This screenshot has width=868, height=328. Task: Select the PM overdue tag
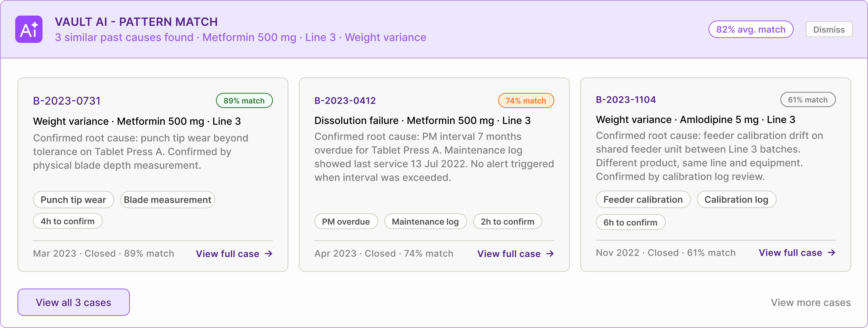pos(346,222)
